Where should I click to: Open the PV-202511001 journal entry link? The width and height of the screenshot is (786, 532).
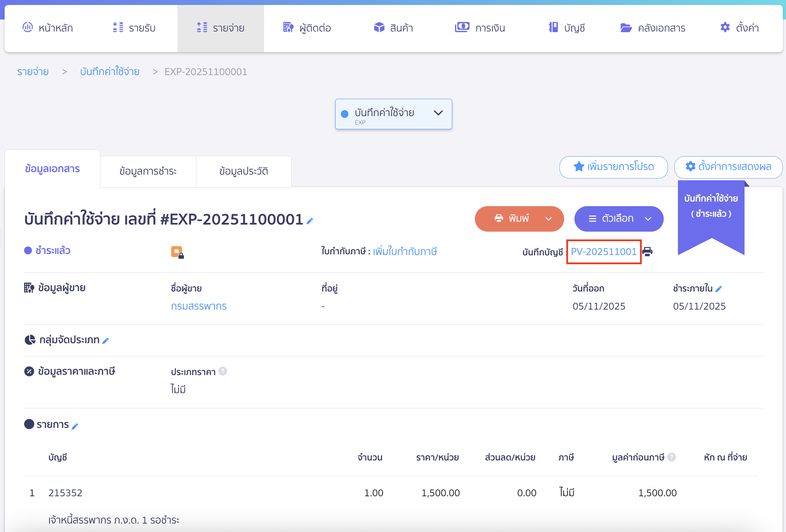(604, 251)
